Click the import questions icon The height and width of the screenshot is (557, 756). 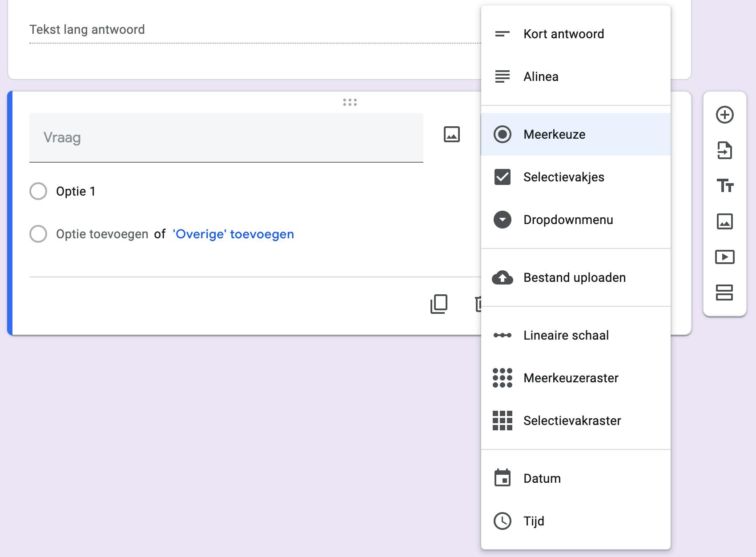pos(724,150)
